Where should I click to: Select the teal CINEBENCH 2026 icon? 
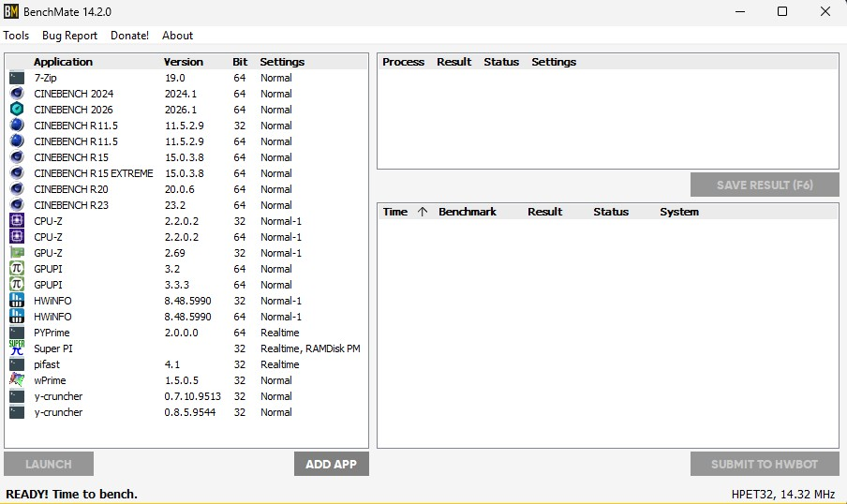[17, 110]
